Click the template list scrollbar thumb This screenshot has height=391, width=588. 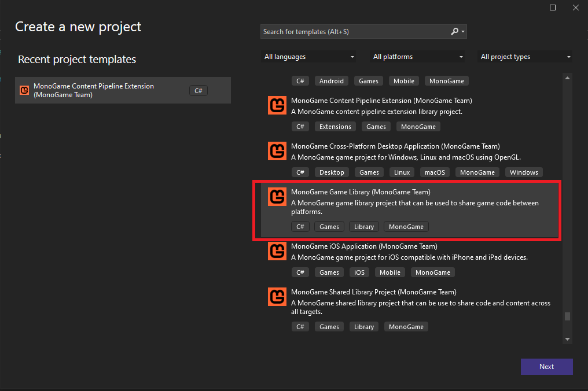click(x=567, y=316)
